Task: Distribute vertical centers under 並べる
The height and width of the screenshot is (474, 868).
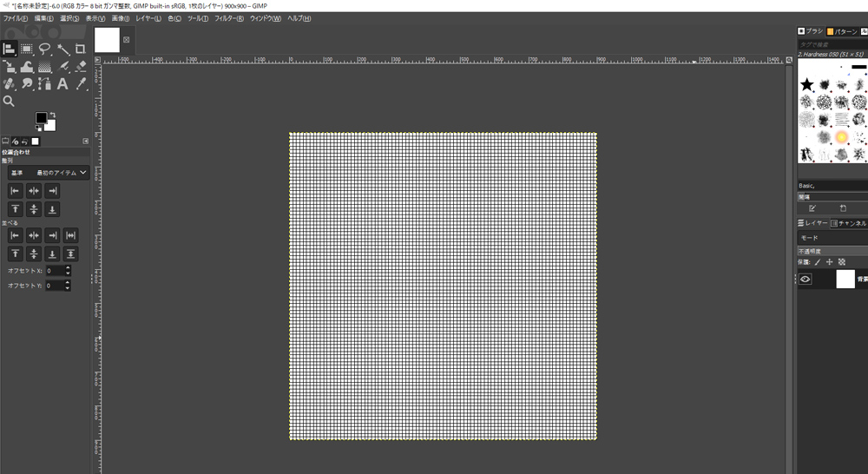Action: pyautogui.click(x=34, y=253)
